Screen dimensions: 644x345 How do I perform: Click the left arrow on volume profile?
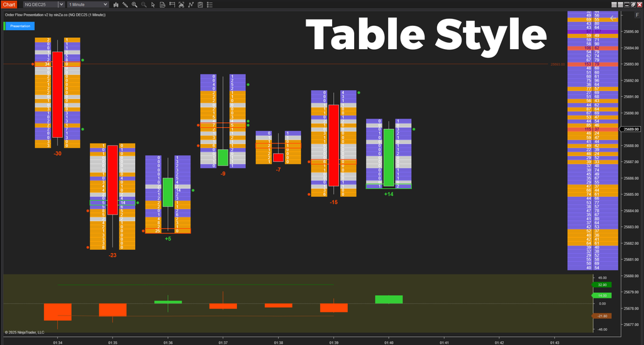(613, 18)
